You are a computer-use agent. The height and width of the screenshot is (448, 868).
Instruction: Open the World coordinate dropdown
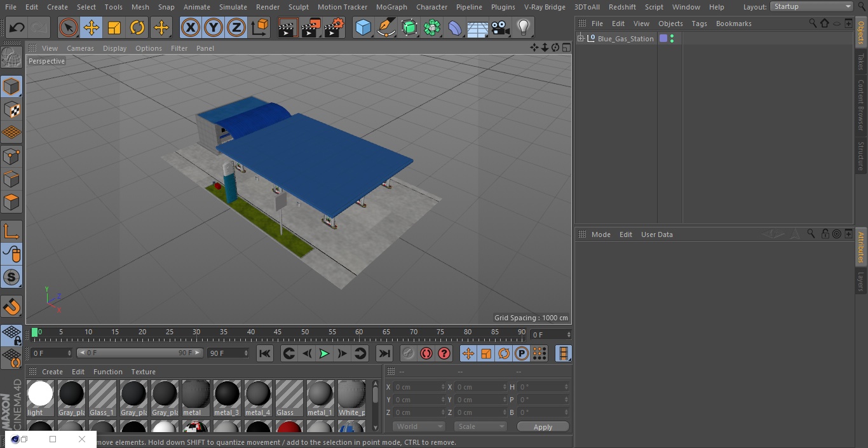pos(419,426)
